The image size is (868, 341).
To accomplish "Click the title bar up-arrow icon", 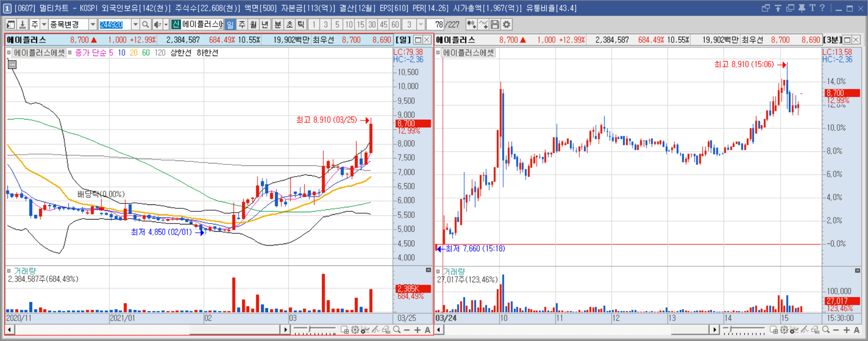I will pos(778,8).
